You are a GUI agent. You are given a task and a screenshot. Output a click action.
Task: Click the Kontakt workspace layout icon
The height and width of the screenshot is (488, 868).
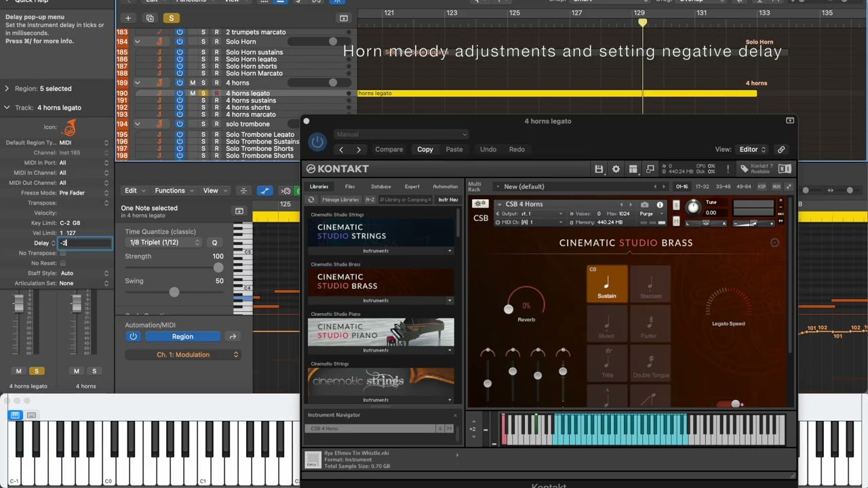[633, 169]
